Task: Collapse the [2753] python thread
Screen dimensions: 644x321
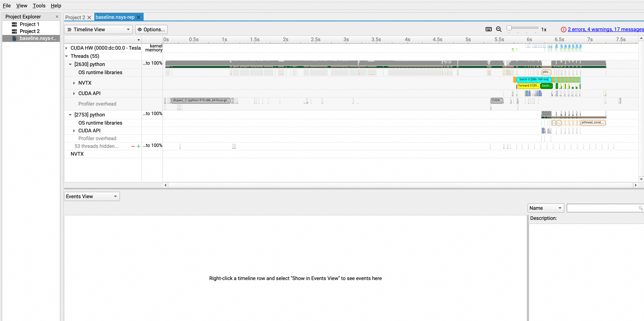Action: 70,115
